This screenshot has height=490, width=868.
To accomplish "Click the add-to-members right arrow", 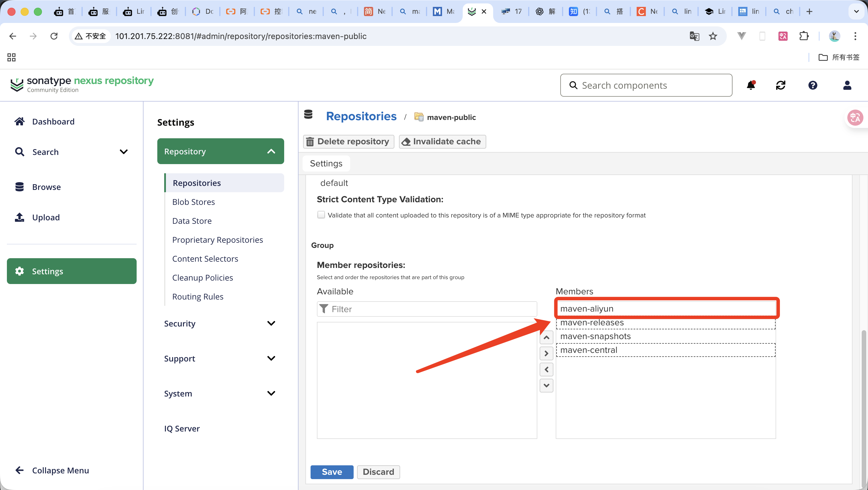I will tap(546, 354).
